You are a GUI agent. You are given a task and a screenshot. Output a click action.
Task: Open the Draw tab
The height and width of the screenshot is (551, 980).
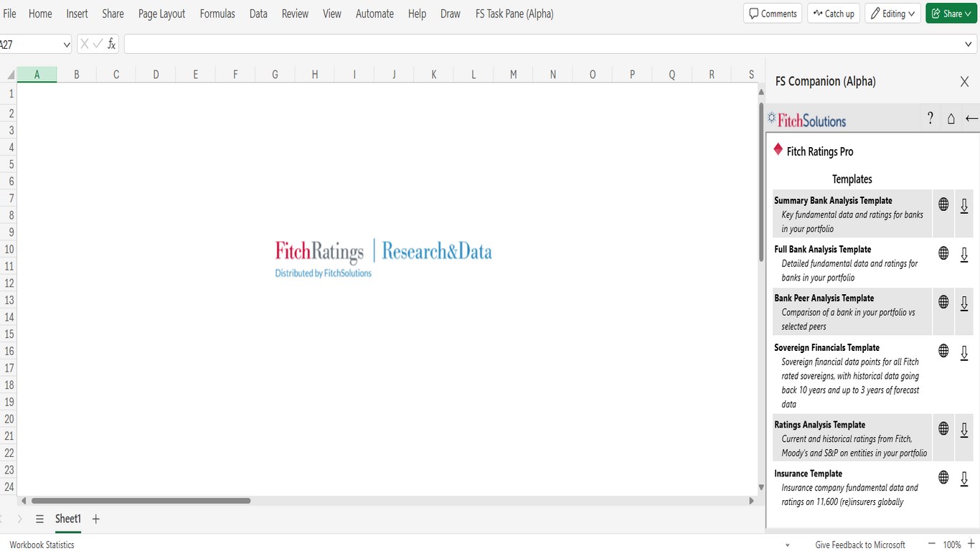(451, 14)
